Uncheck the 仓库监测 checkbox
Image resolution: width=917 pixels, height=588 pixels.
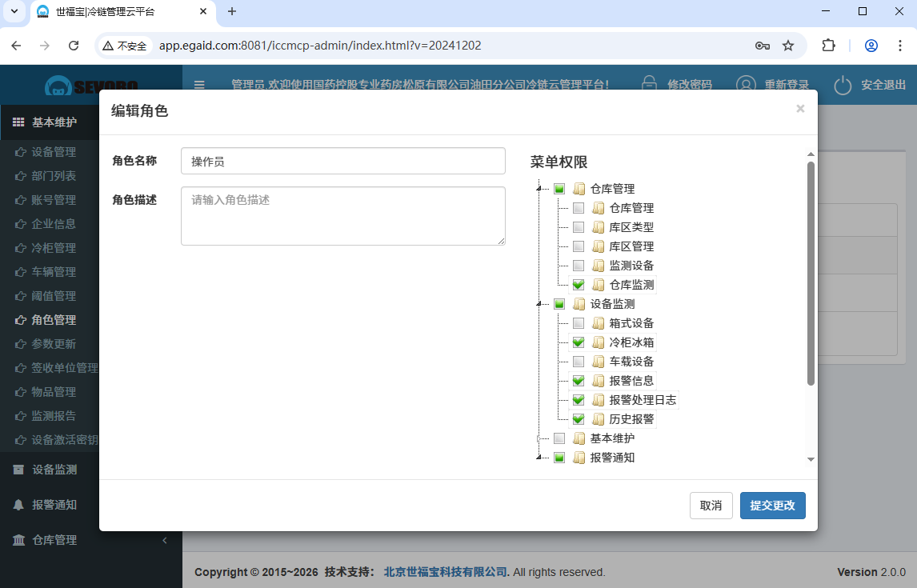[x=579, y=285]
